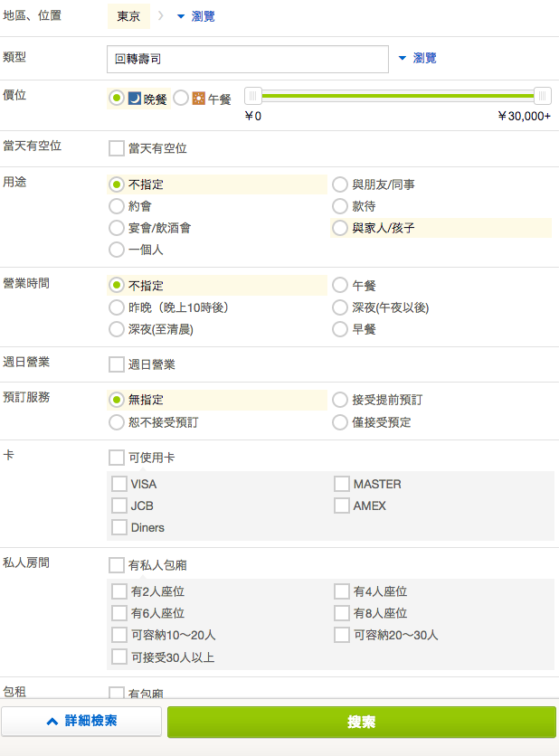Select the 午餐 price radio button
The image size is (559, 756).
coord(181,98)
